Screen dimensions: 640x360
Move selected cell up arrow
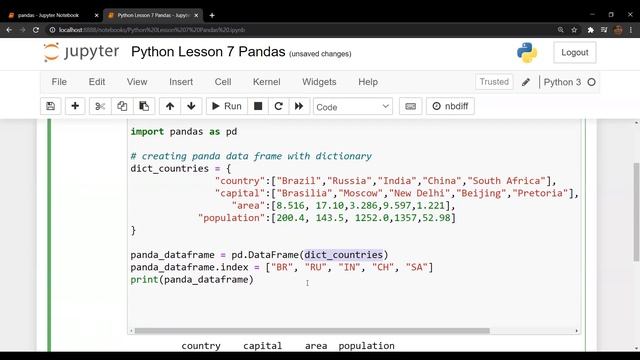pyautogui.click(x=170, y=106)
